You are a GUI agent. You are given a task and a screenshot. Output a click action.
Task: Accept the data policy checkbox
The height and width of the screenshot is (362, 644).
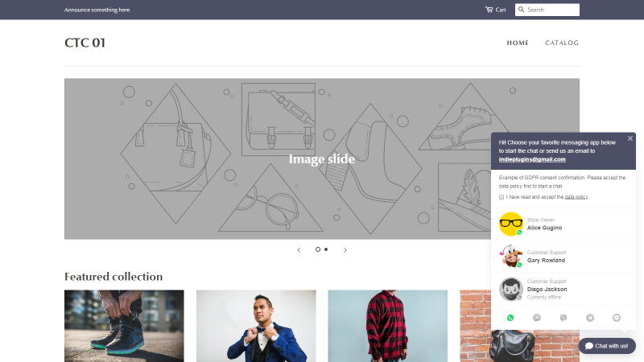[x=501, y=197]
